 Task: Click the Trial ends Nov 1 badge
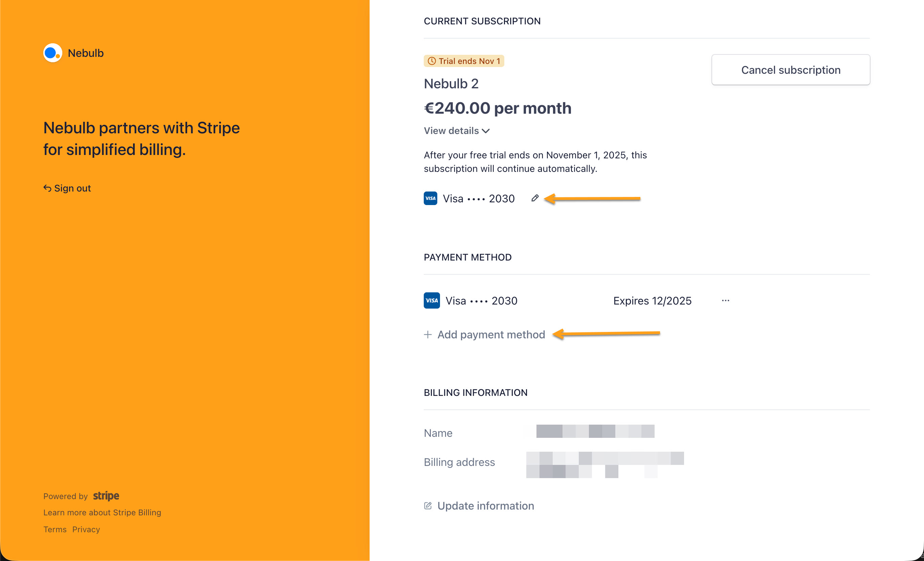pyautogui.click(x=464, y=61)
